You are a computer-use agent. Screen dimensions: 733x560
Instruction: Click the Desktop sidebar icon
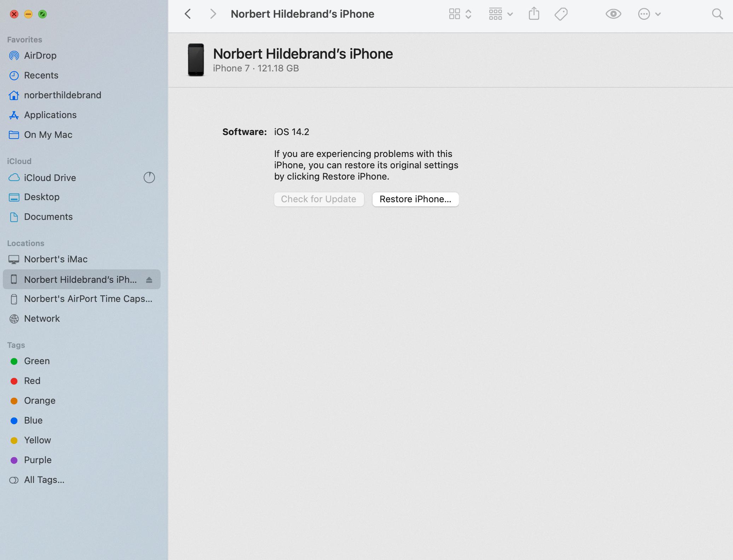pos(14,197)
